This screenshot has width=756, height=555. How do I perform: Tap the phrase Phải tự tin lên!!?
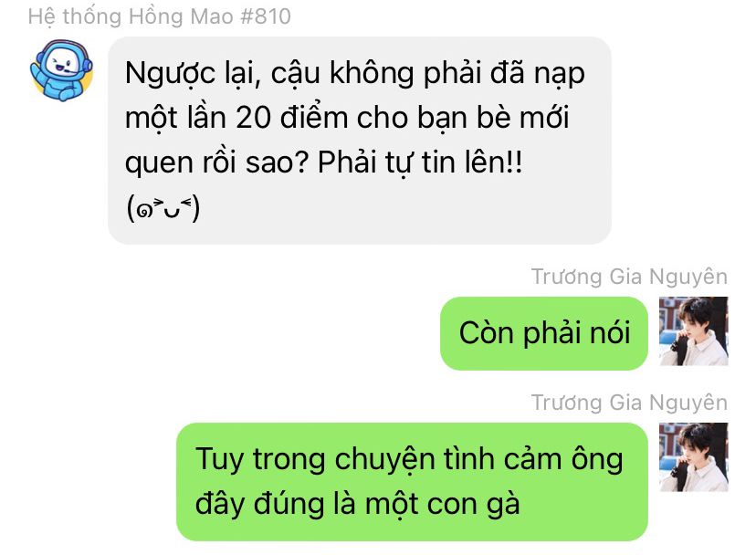420,162
